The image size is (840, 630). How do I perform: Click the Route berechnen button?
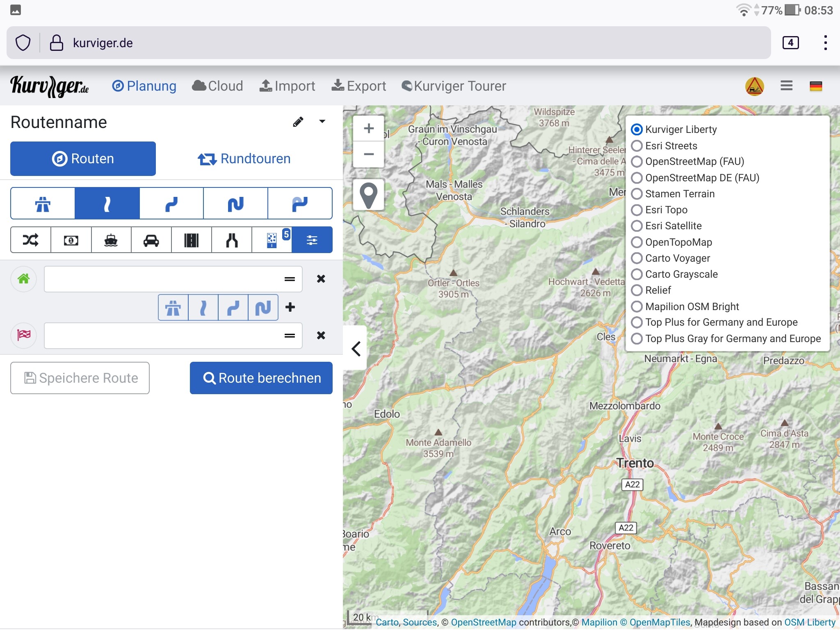tap(261, 378)
